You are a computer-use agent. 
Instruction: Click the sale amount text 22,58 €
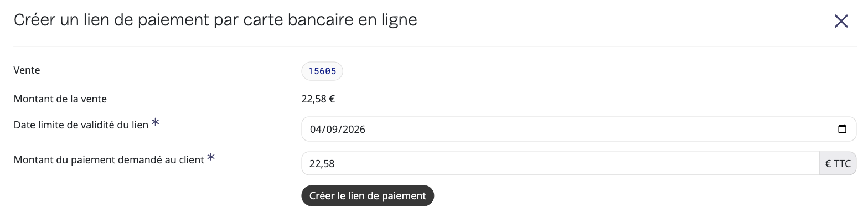point(318,100)
